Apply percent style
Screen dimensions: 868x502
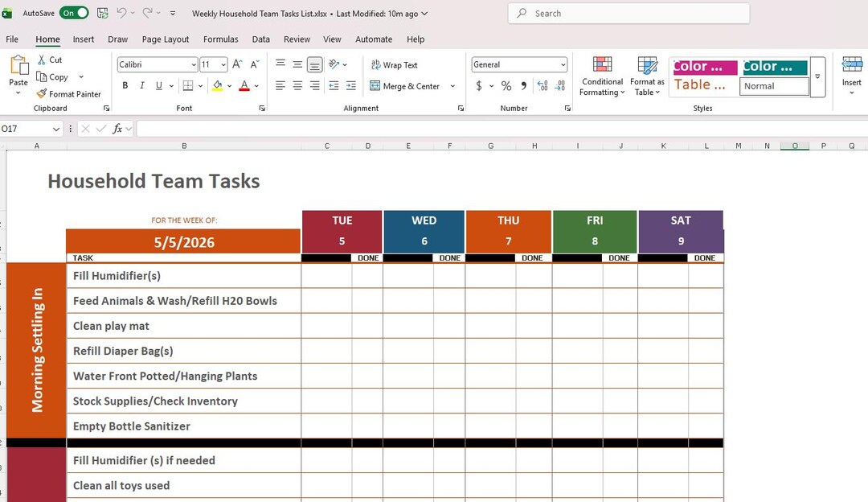(506, 85)
